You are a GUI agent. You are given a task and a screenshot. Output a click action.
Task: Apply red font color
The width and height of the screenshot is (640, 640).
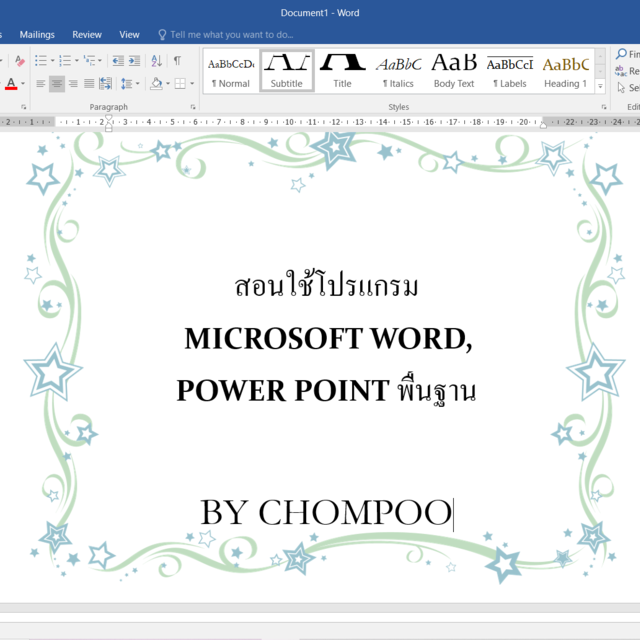11,84
